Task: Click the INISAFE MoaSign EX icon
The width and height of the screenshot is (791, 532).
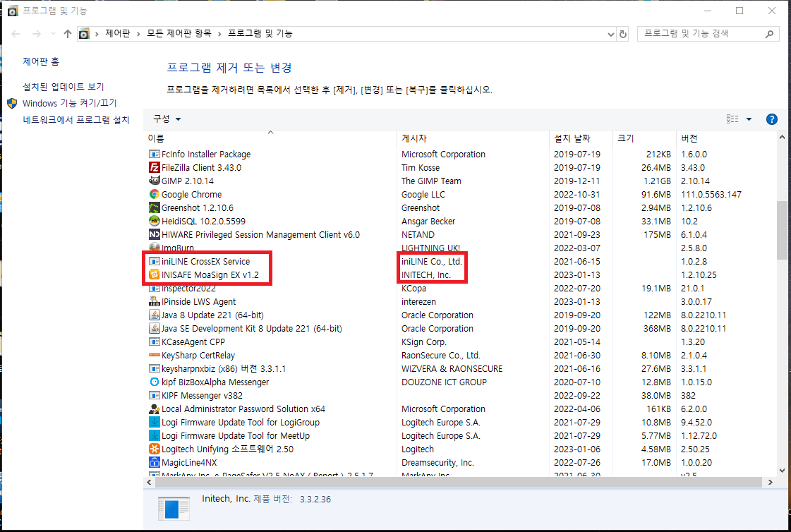Action: [x=155, y=275]
